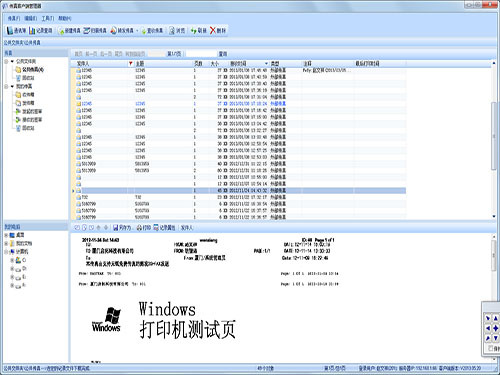
Task: Click the go-to-specified-page link
Action: coord(135,54)
